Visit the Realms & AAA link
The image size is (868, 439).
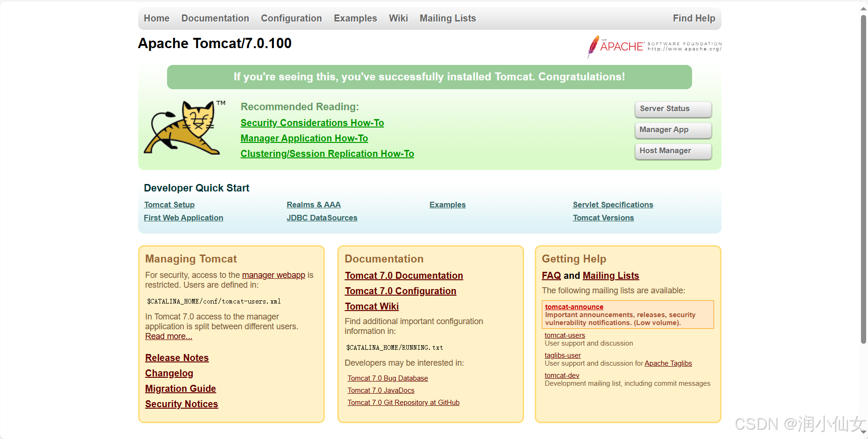[314, 205]
